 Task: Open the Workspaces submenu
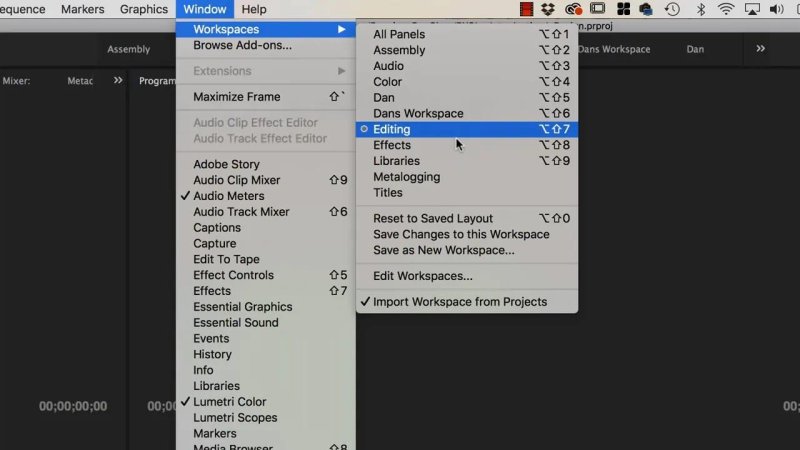click(265, 30)
